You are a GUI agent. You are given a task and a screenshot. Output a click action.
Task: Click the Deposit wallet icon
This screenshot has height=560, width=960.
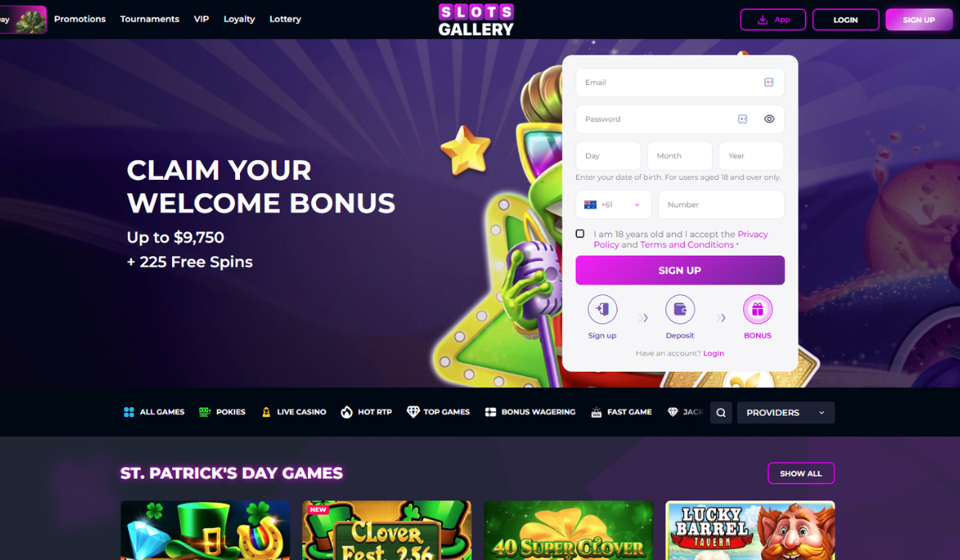(680, 310)
